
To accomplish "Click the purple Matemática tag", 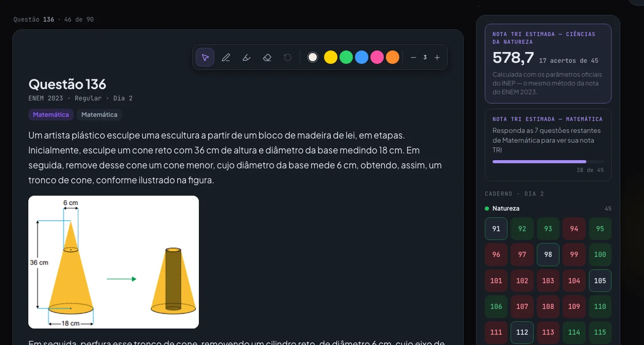I will tap(51, 115).
